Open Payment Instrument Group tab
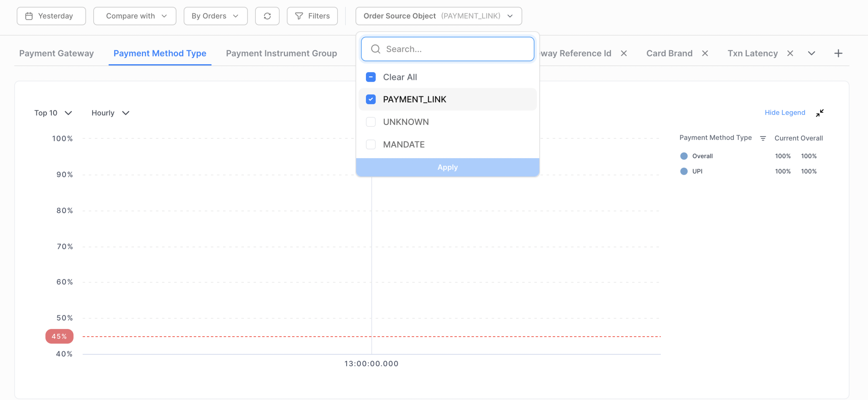Viewport: 868px width, 400px height. pos(281,53)
